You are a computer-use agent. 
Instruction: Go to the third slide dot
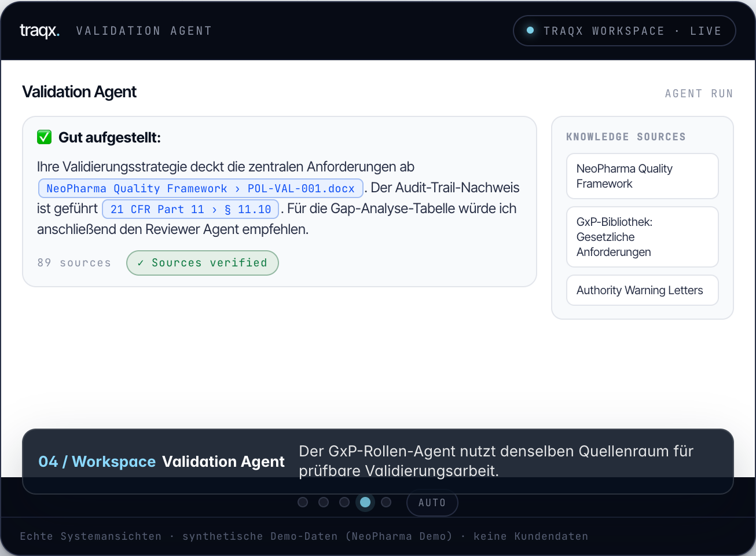pyautogui.click(x=344, y=502)
